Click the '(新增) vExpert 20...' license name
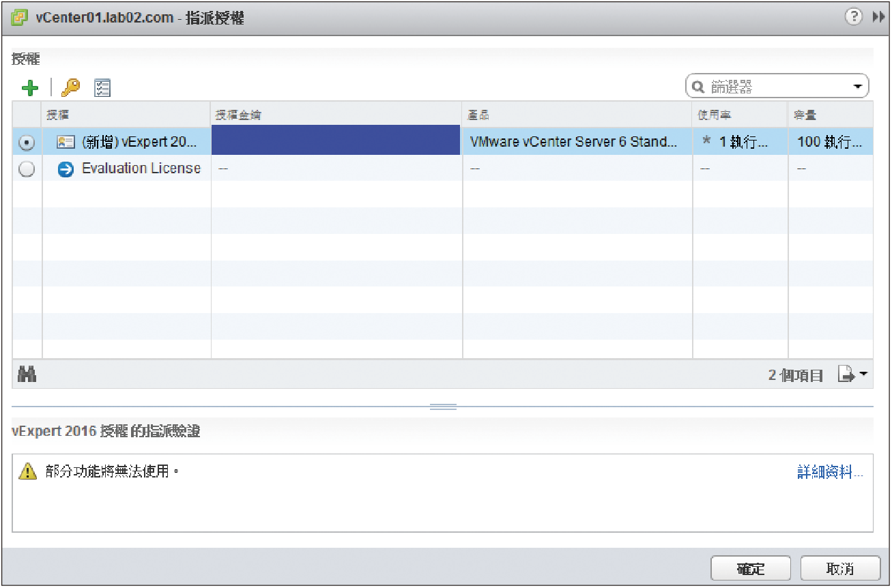The image size is (892, 588). 141,142
